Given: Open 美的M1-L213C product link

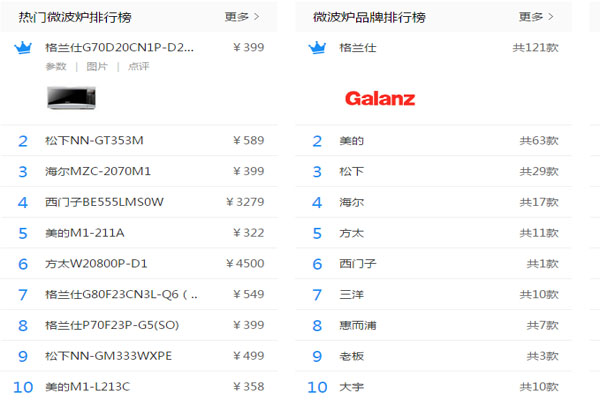Looking at the screenshot, I should pyautogui.click(x=87, y=387).
